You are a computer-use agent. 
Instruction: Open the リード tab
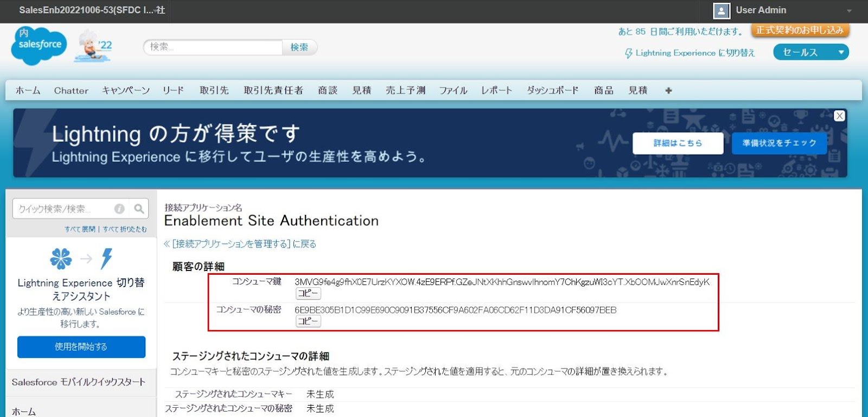point(174,91)
